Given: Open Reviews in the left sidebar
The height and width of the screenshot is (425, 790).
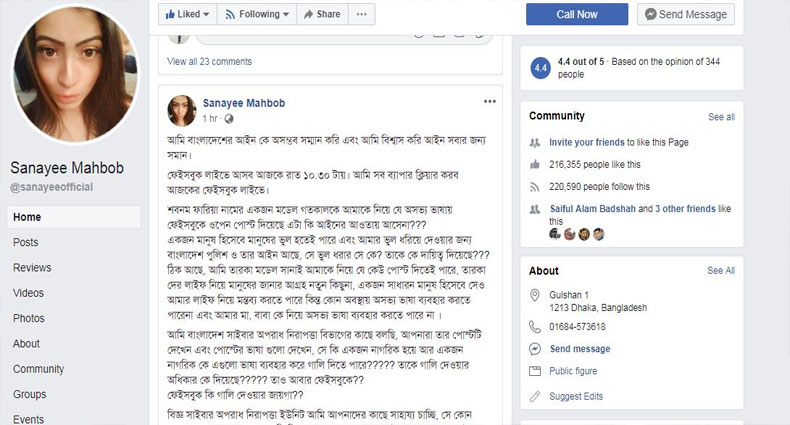Looking at the screenshot, I should [x=32, y=268].
